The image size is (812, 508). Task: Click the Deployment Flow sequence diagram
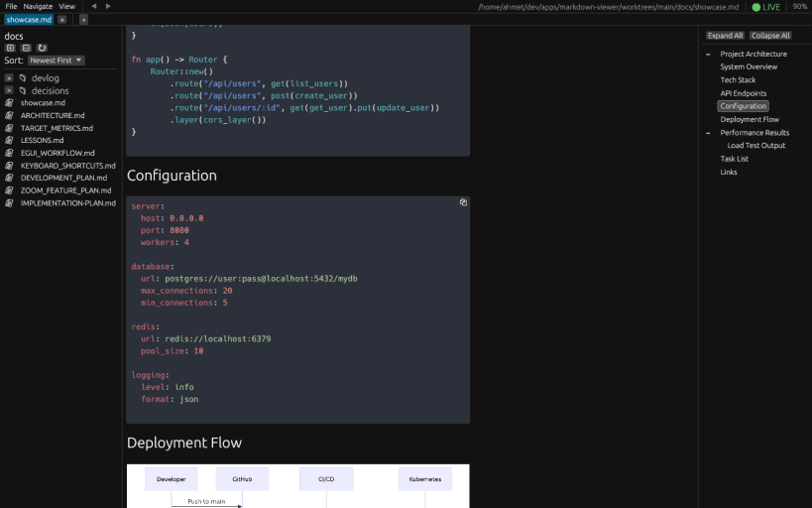pyautogui.click(x=298, y=486)
